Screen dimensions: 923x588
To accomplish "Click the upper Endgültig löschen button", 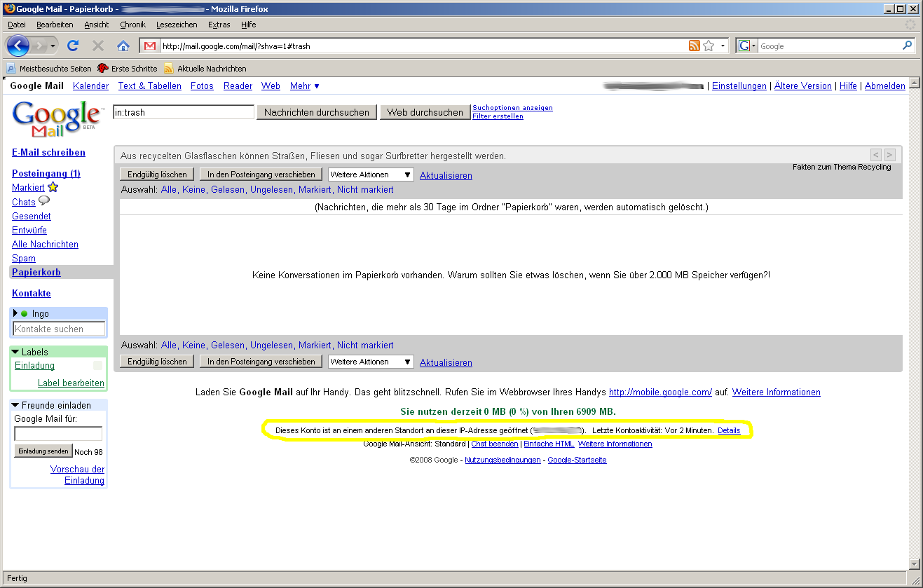I will tap(157, 175).
